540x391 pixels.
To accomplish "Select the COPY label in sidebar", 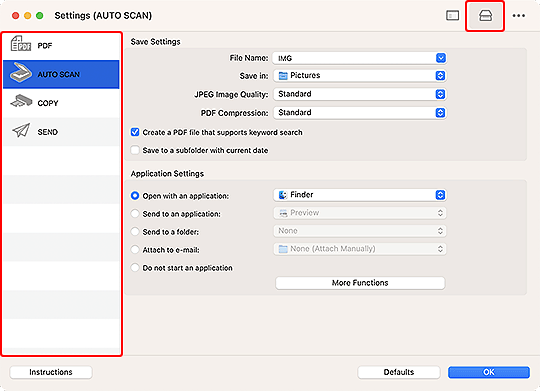I will click(x=48, y=103).
